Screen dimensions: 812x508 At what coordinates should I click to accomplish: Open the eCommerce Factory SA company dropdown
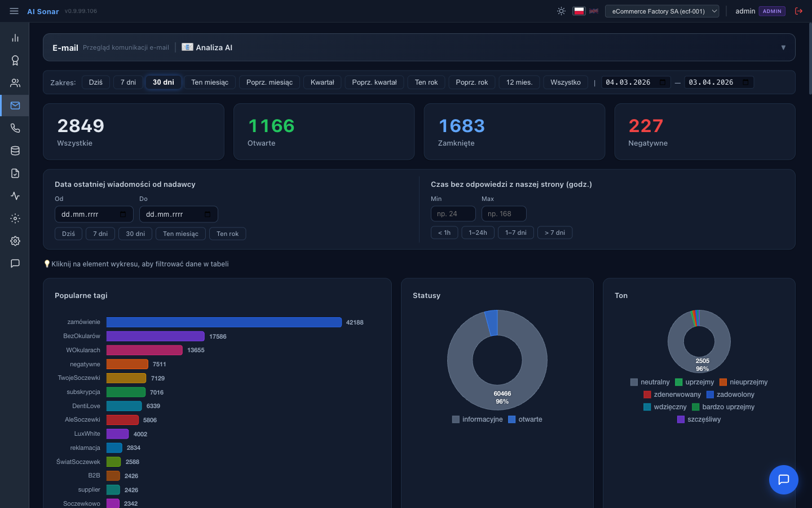click(x=661, y=11)
